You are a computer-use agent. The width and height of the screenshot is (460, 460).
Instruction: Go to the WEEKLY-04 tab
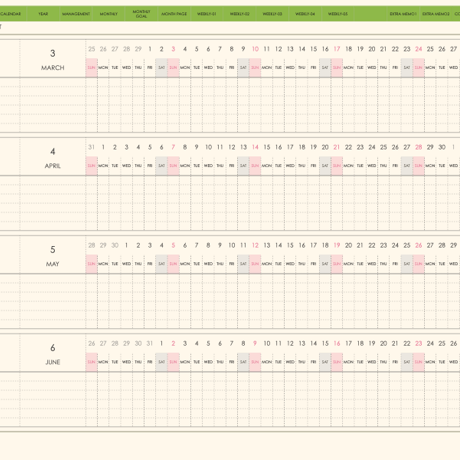click(305, 14)
